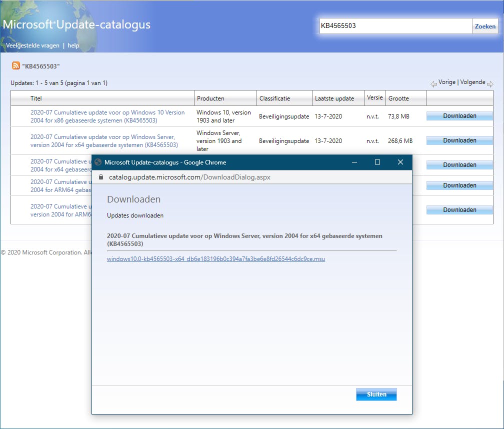
Task: Click the Volgende pagination link
Action: tap(472, 82)
